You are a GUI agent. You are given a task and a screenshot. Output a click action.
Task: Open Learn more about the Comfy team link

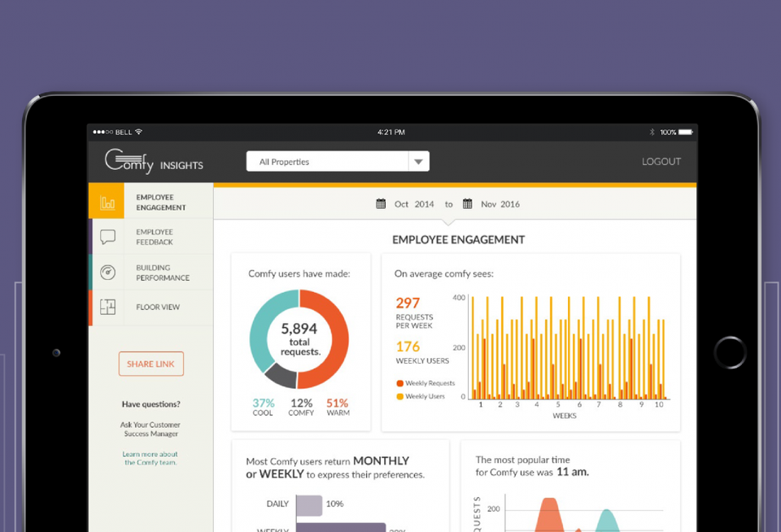point(151,458)
